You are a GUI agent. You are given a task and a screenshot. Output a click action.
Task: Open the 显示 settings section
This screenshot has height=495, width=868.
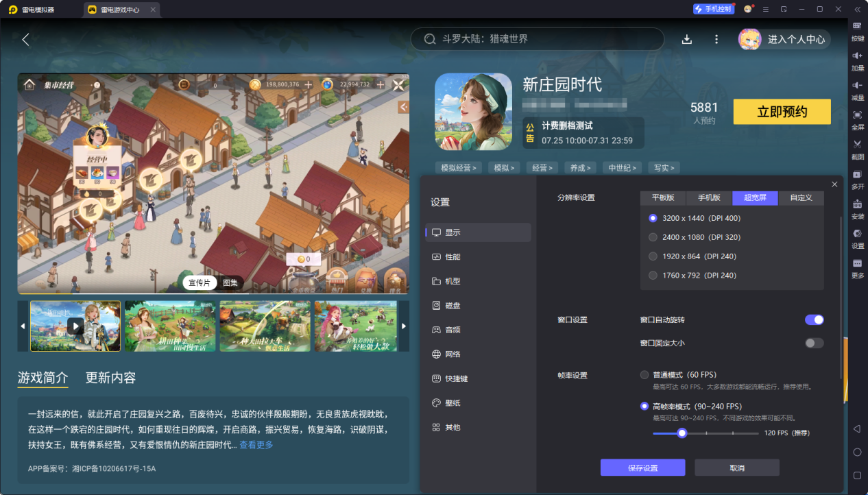point(478,232)
